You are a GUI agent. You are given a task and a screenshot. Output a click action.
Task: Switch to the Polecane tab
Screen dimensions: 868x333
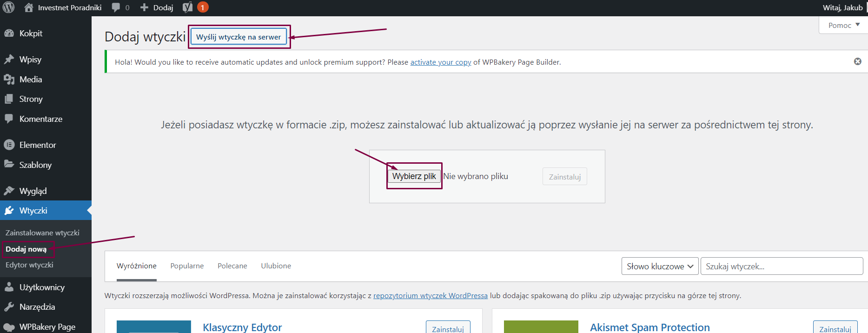point(232,266)
